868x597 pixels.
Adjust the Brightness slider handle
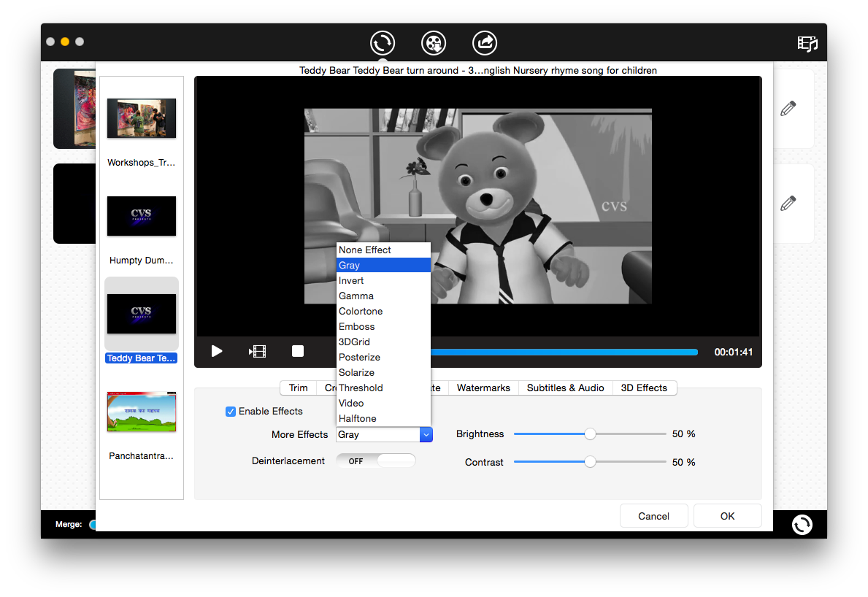pyautogui.click(x=590, y=434)
